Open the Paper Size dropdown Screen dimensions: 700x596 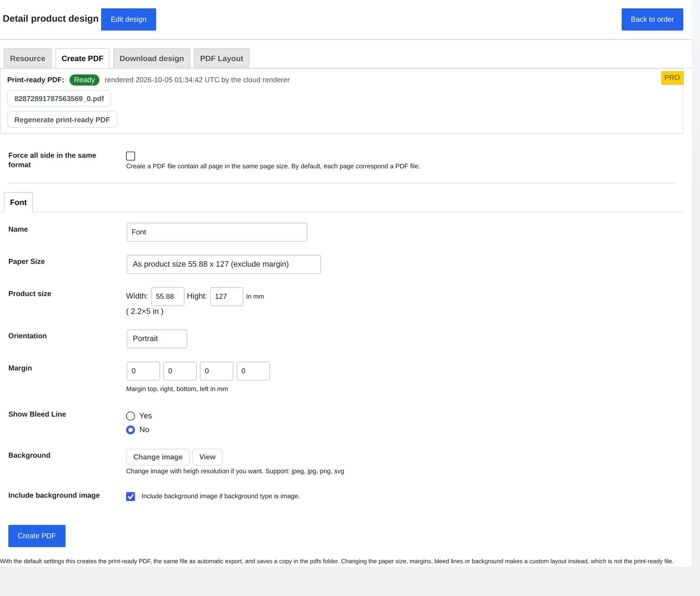pos(224,265)
